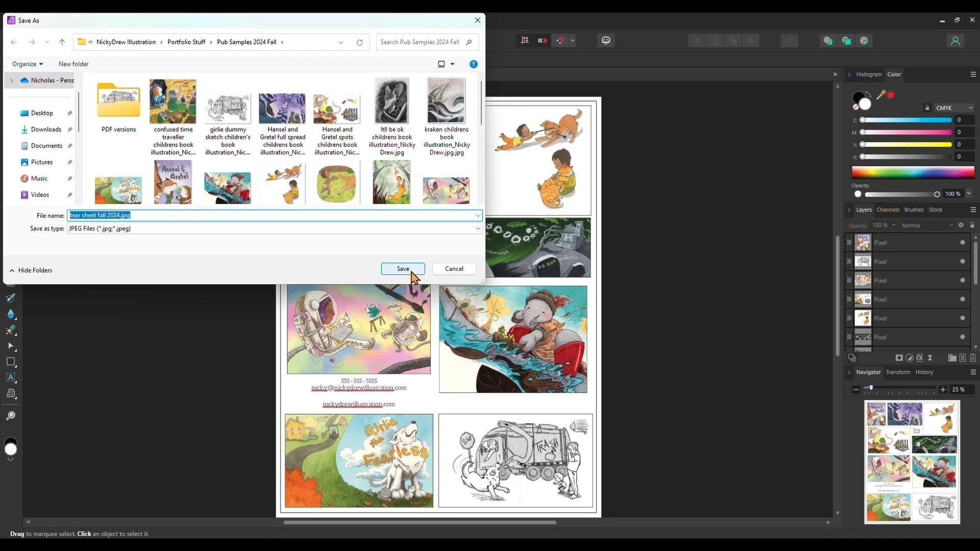Image resolution: width=980 pixels, height=551 pixels.
Task: Click the Add Mask Layer icon
Action: [x=899, y=358]
